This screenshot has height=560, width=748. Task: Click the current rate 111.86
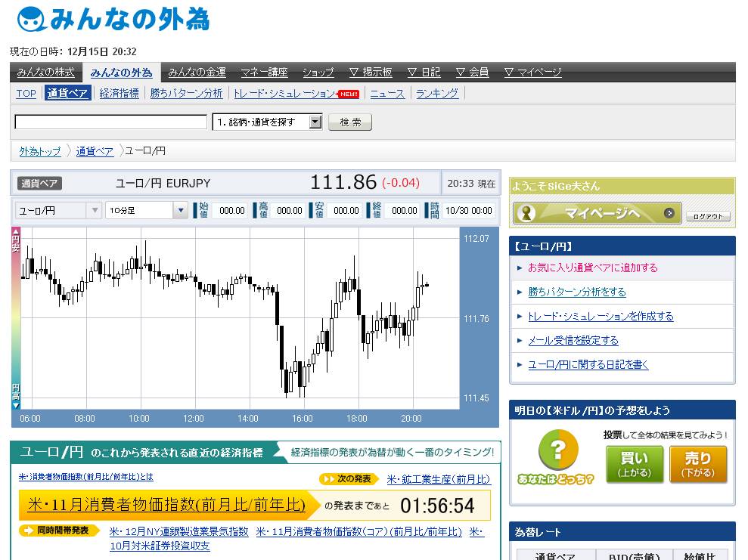pos(343,182)
